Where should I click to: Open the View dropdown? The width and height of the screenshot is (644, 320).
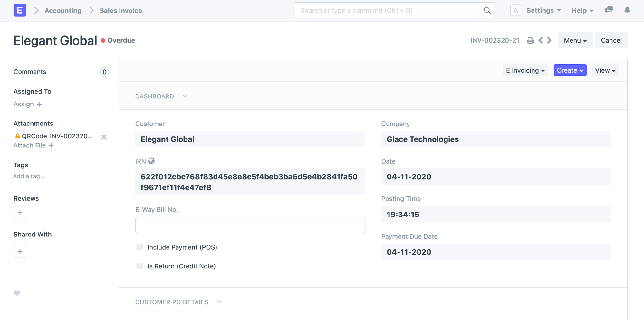[x=605, y=70]
